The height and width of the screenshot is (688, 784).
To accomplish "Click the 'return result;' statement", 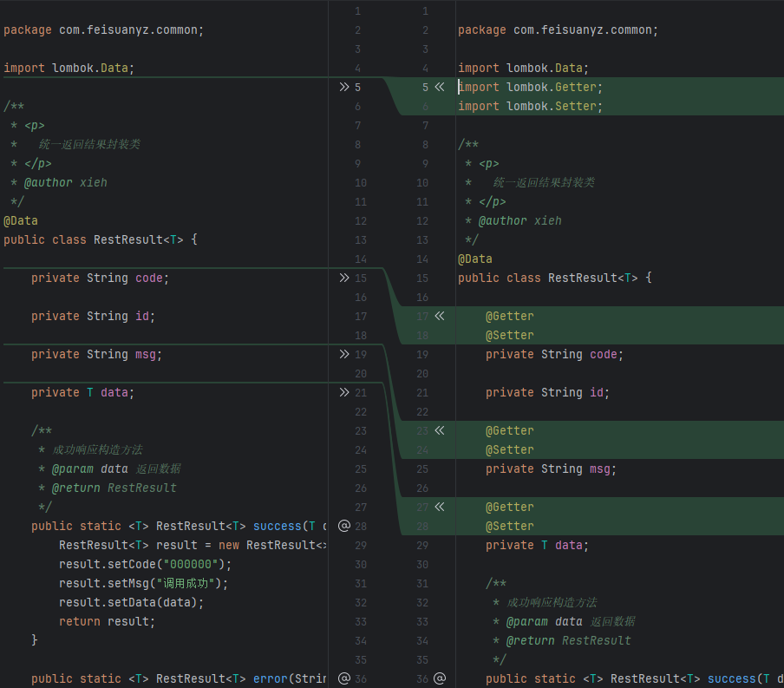I will [108, 621].
